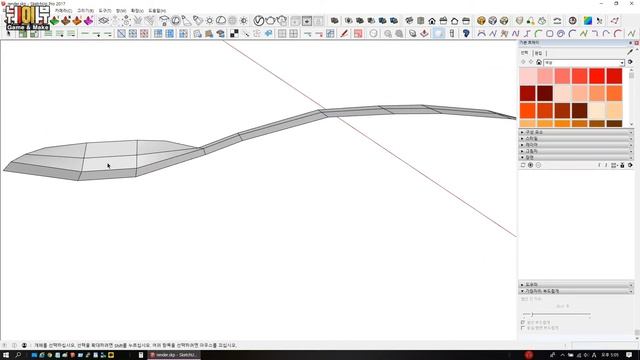This screenshot has height=360, width=640.
Task: Open the Windows notification center
Action: tap(629, 355)
